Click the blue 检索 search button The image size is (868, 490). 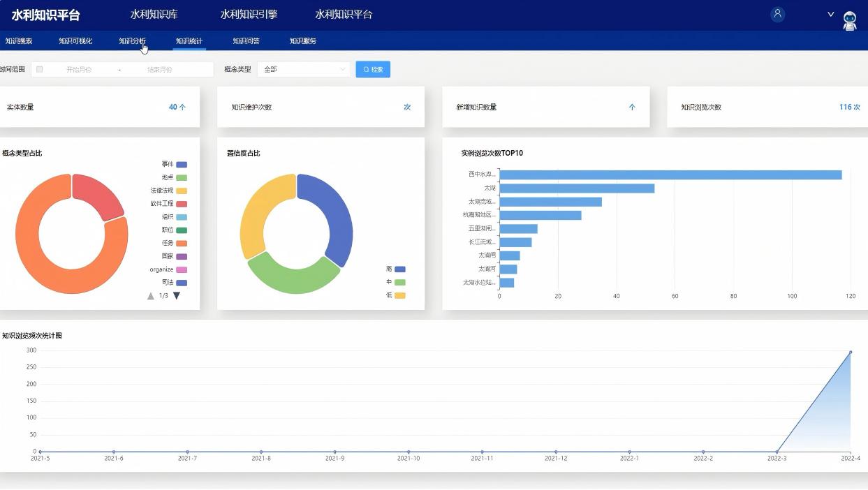[373, 69]
